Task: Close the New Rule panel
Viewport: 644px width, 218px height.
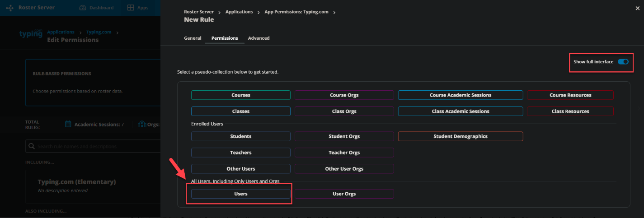Action: pyautogui.click(x=637, y=7)
